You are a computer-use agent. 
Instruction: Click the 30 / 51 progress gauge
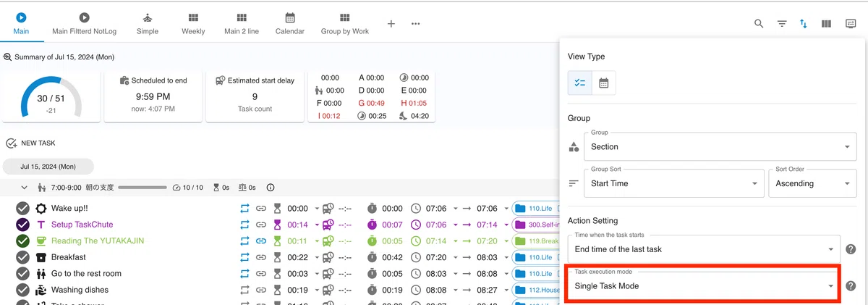coord(51,97)
